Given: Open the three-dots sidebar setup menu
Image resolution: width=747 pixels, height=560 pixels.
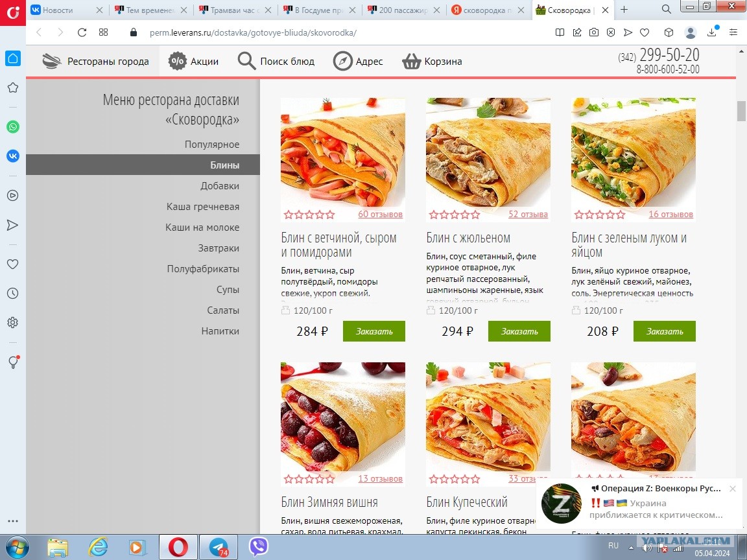Looking at the screenshot, I should (13, 521).
